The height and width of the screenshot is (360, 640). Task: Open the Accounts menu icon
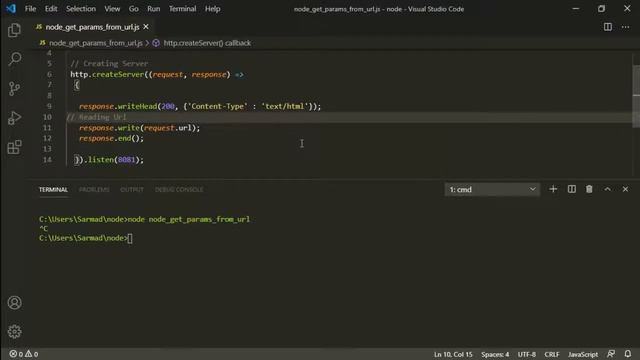tap(14, 302)
